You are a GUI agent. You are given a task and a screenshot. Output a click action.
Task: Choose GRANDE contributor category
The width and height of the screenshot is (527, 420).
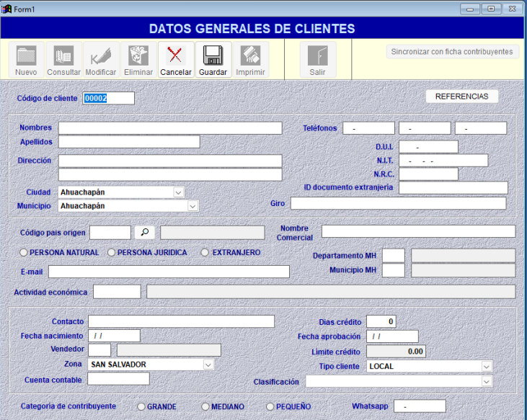[x=141, y=406]
